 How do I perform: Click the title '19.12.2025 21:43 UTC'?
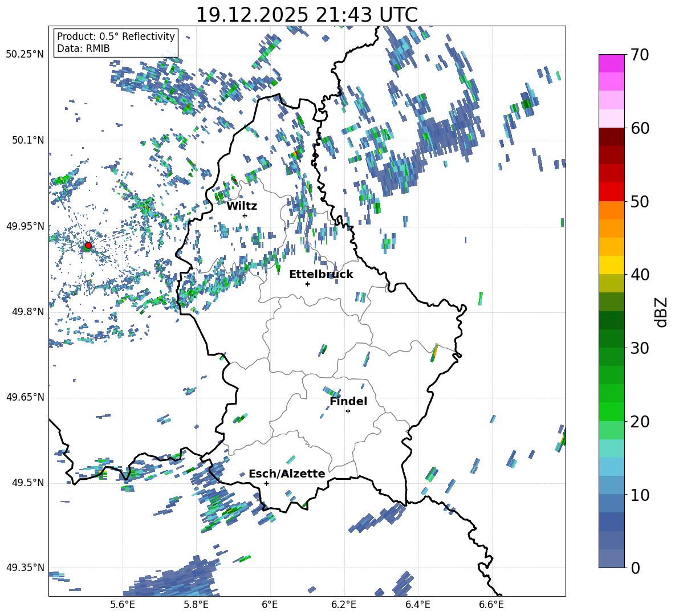click(x=307, y=15)
